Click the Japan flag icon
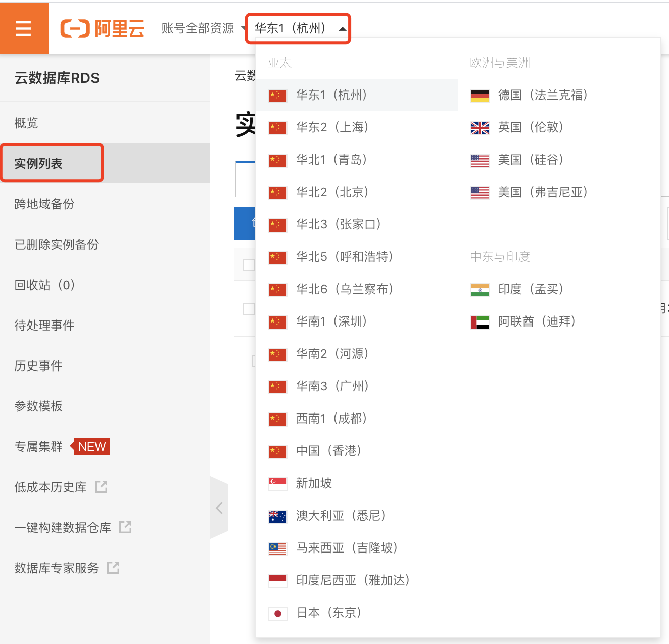669x644 pixels. pyautogui.click(x=278, y=614)
